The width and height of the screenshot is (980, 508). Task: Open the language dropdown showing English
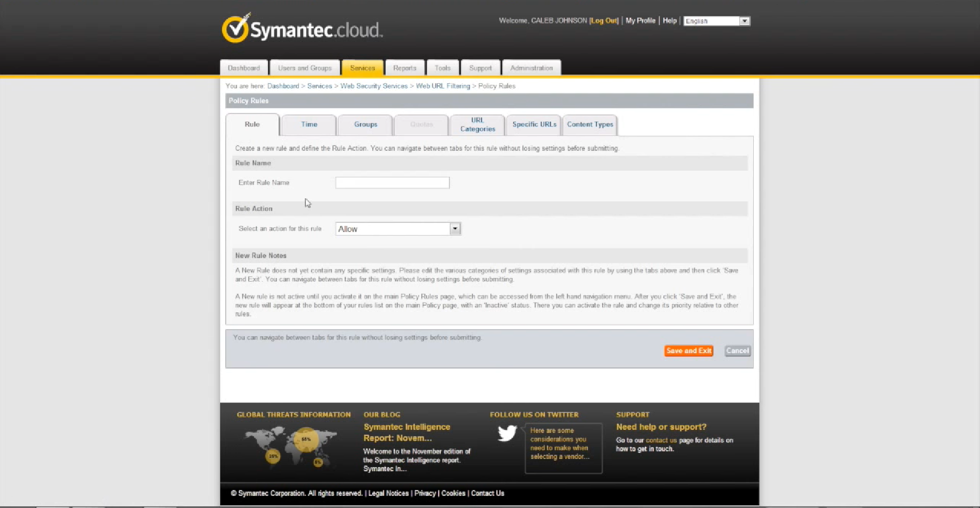pos(717,21)
